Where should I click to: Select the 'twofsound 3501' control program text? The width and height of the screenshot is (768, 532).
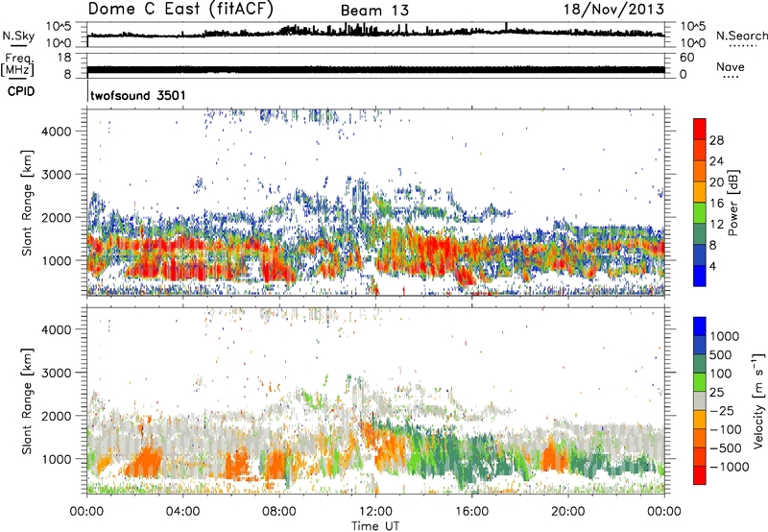138,95
